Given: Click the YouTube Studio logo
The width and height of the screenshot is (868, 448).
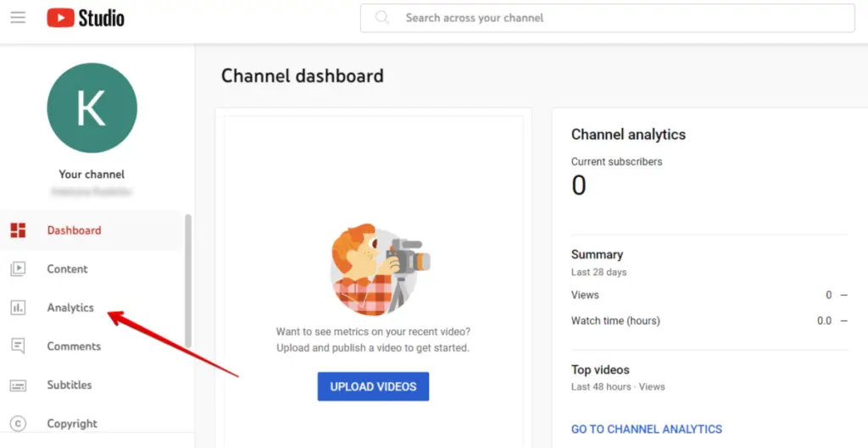Looking at the screenshot, I should pyautogui.click(x=86, y=18).
